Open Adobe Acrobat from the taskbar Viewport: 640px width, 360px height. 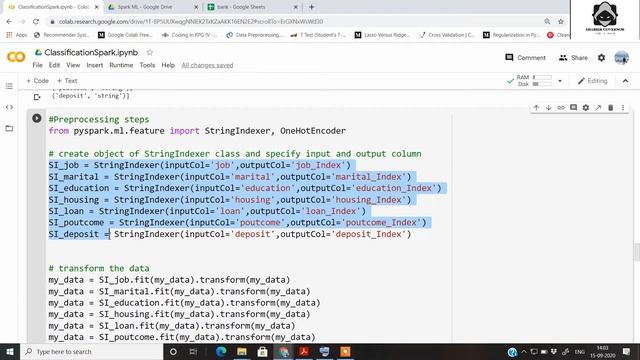point(304,351)
